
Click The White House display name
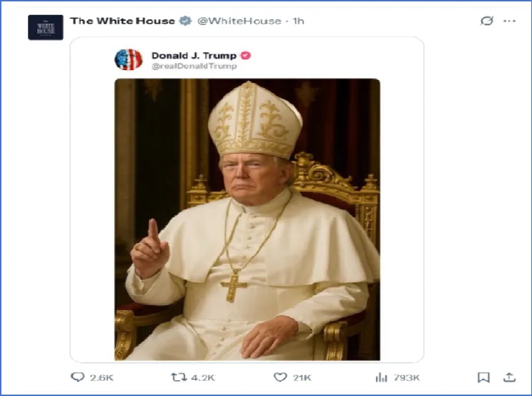[x=122, y=21]
